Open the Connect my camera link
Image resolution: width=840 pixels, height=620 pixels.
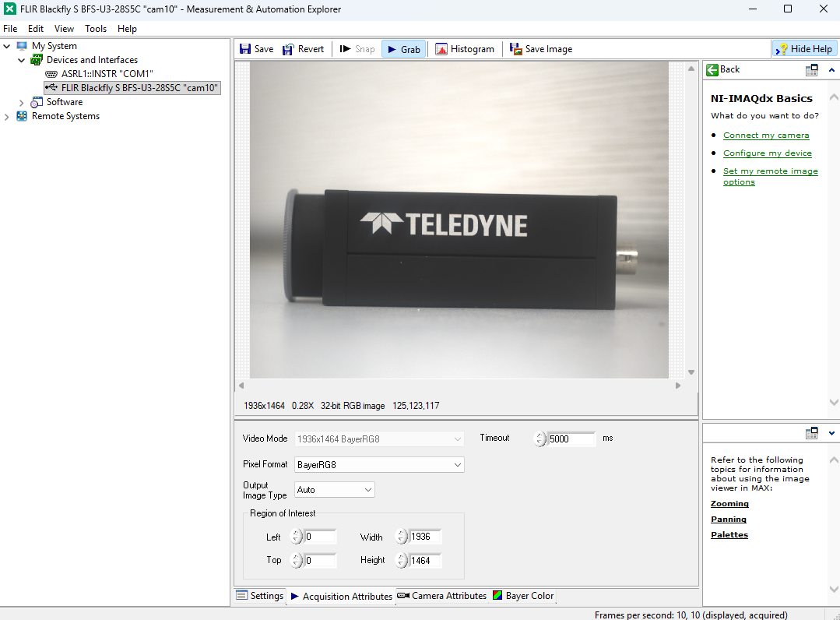[765, 136]
